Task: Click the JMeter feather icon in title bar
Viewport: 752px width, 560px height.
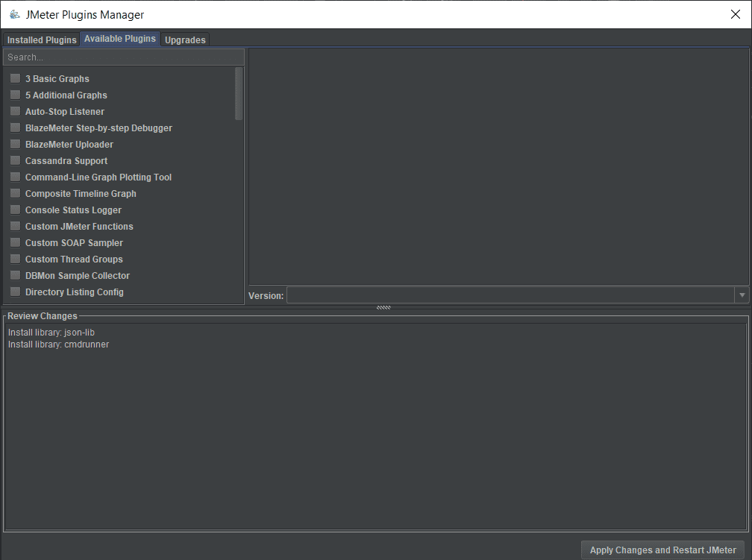Action: (14, 14)
